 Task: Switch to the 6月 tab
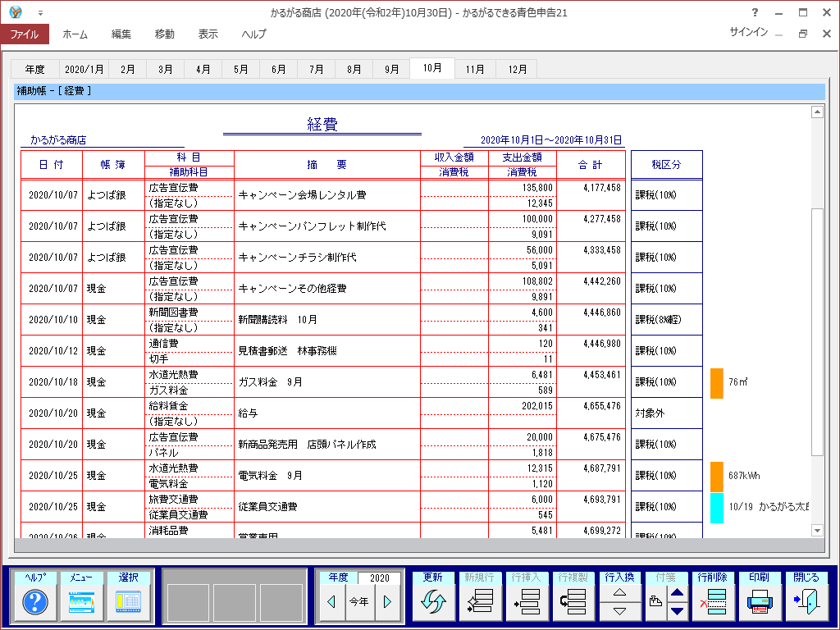pos(279,69)
